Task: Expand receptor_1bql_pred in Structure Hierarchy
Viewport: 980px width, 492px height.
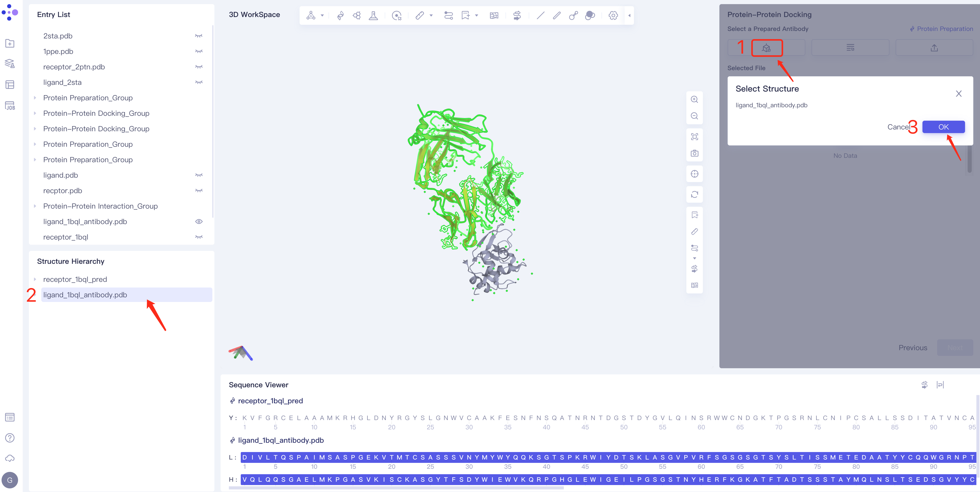Action: [35, 280]
